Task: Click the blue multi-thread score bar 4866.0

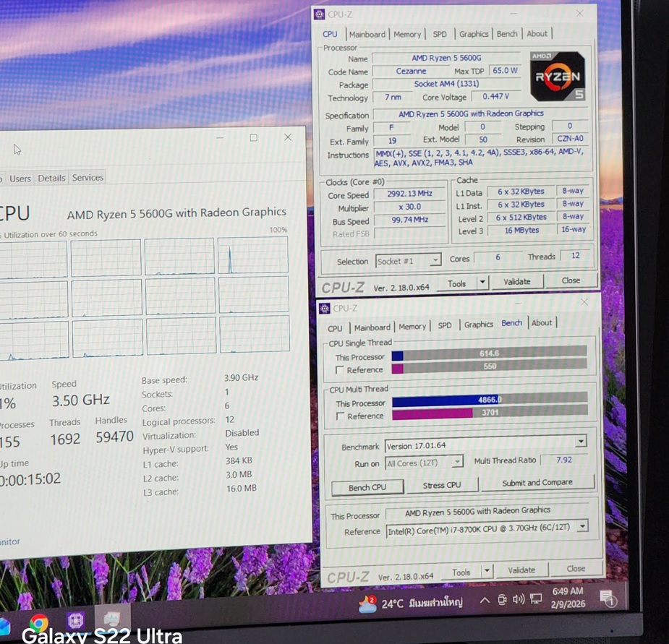Action: (x=446, y=400)
